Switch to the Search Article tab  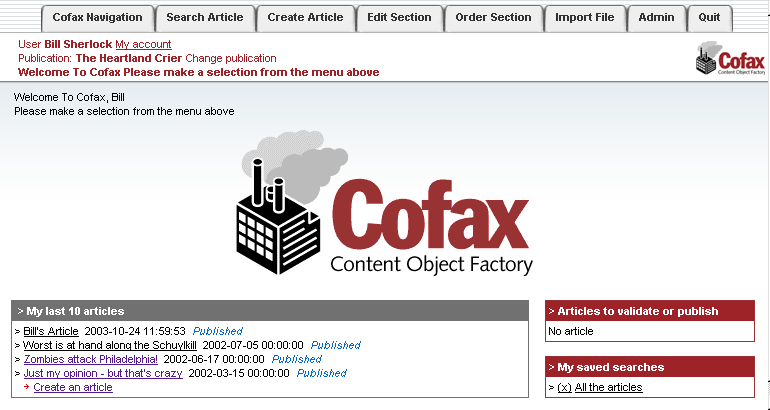pyautogui.click(x=205, y=18)
